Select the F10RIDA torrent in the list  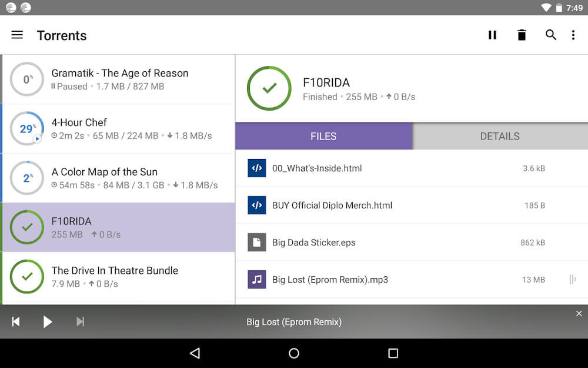point(119,227)
